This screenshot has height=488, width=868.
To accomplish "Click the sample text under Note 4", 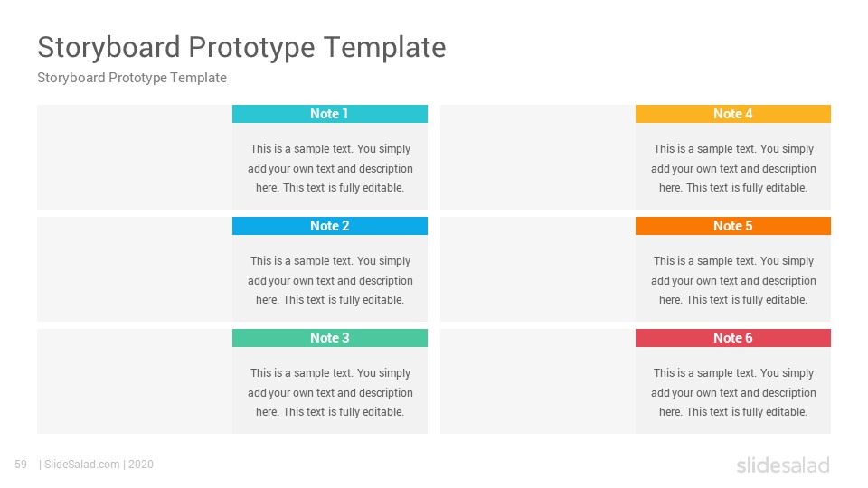I will (x=733, y=168).
